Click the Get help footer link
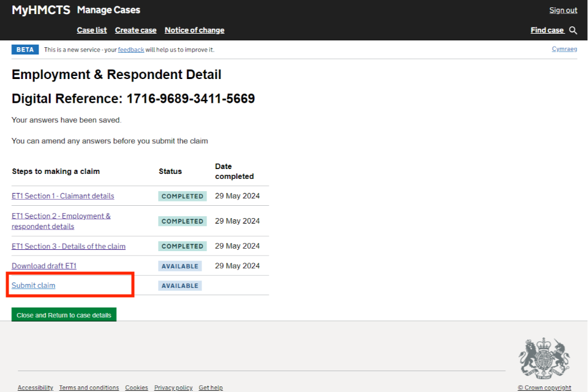The height and width of the screenshot is (392, 588). coord(211,388)
